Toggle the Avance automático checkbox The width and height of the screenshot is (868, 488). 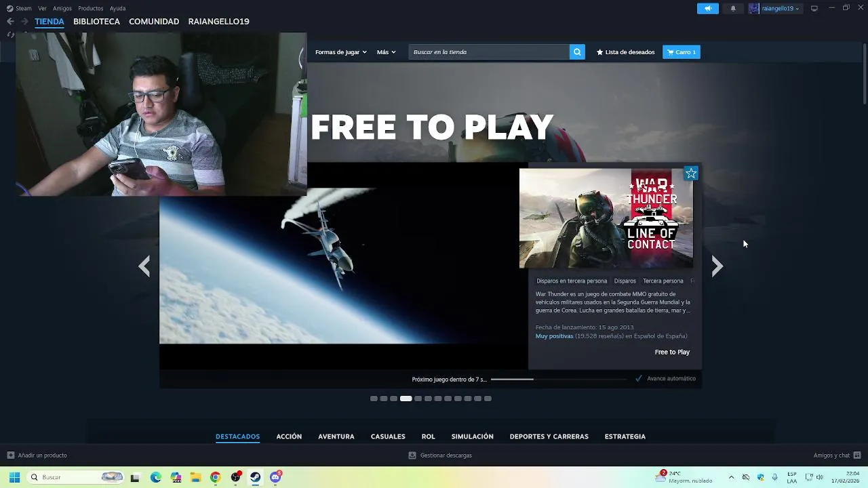639,379
